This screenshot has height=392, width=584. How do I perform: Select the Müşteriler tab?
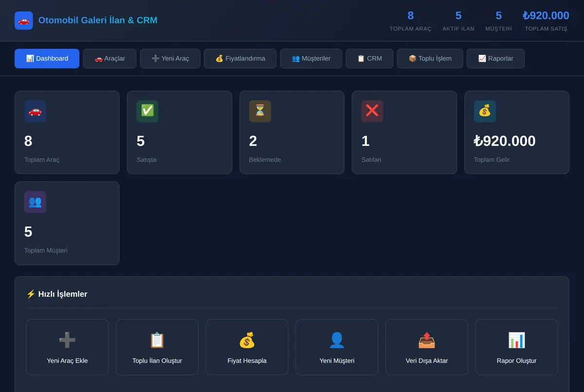[x=311, y=58]
